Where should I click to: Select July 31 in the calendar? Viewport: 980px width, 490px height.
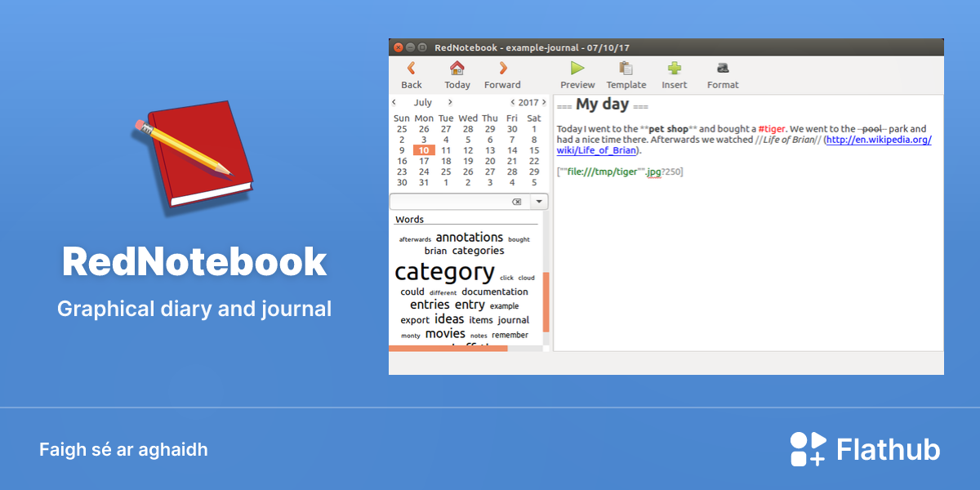pos(424,182)
